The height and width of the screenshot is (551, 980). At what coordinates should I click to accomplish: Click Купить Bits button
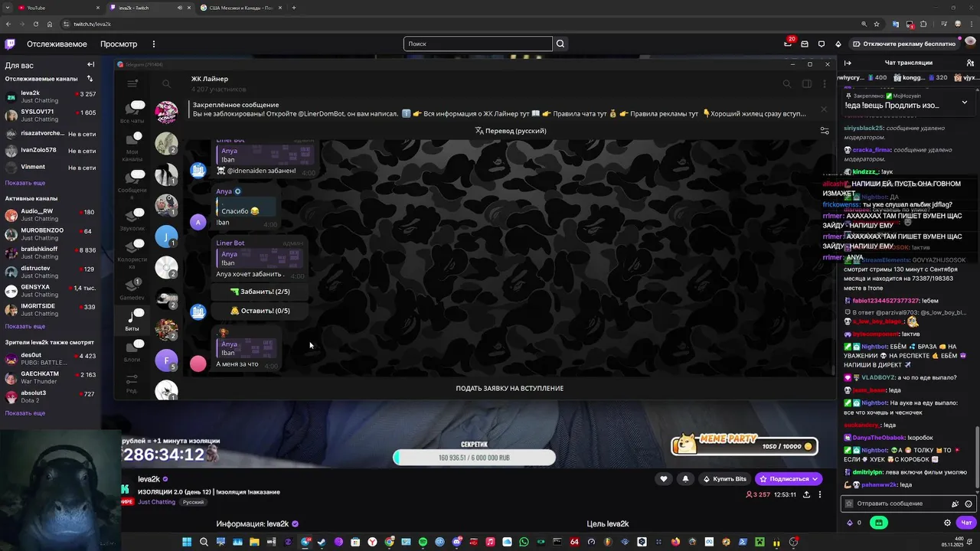pyautogui.click(x=724, y=479)
